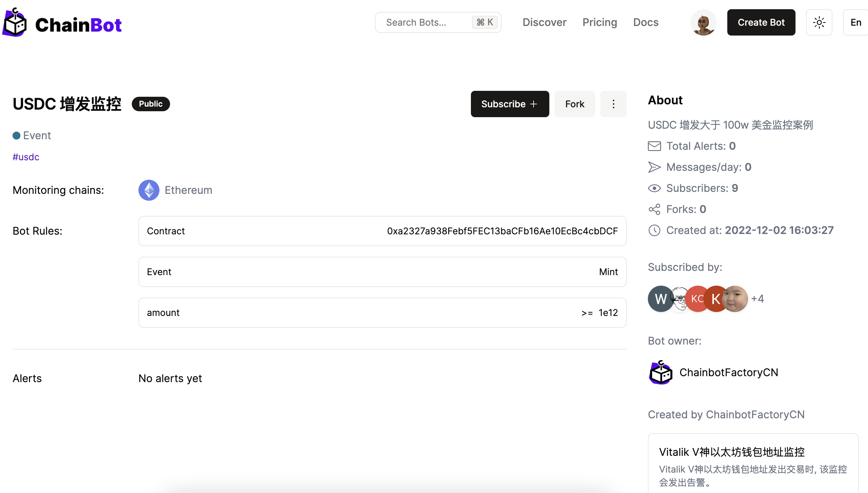Screen dimensions: 868x493
Task: Click the sketch-face subscriber avatar
Action: (x=679, y=298)
